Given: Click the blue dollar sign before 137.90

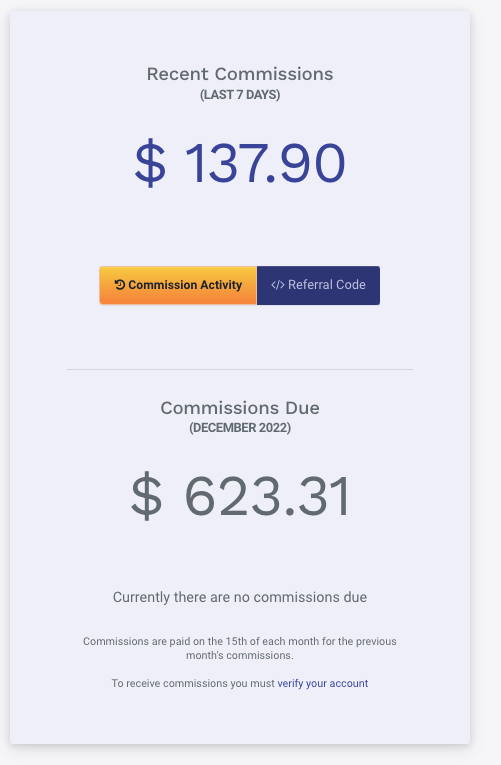Looking at the screenshot, I should 150,162.
